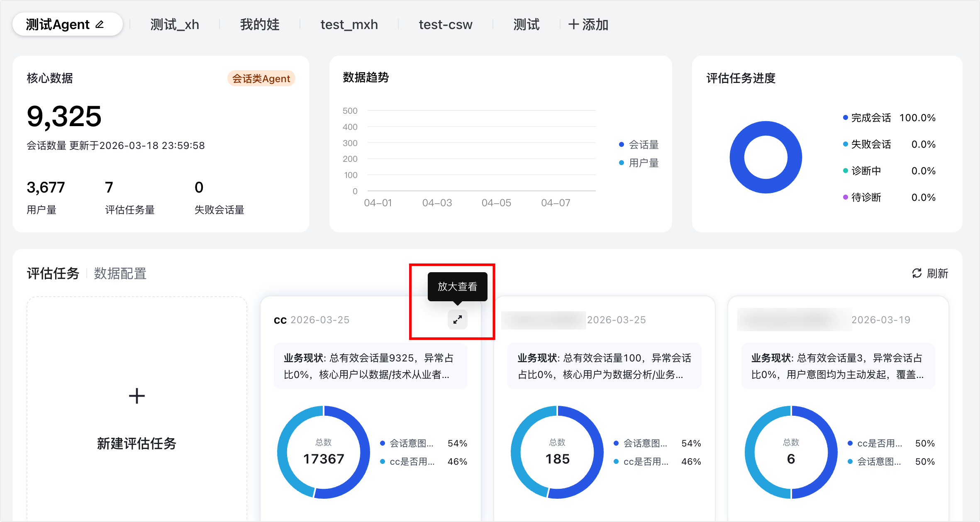
Task: Click the refresh icon next to 刷新
Action: [x=917, y=273]
